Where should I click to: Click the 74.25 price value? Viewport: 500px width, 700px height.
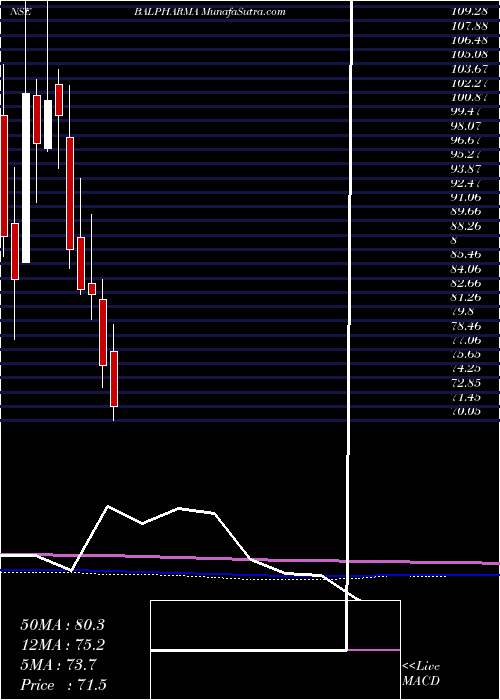pyautogui.click(x=466, y=369)
